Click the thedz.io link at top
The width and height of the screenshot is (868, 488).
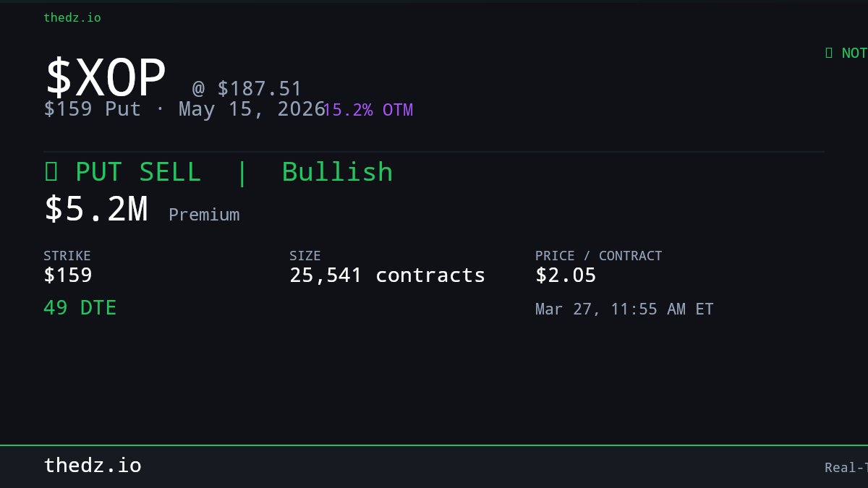72,17
